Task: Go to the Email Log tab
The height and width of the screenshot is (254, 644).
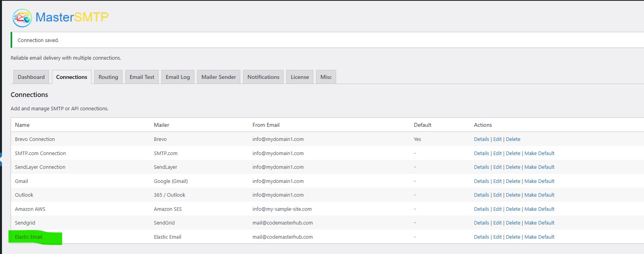Action: 177,77
